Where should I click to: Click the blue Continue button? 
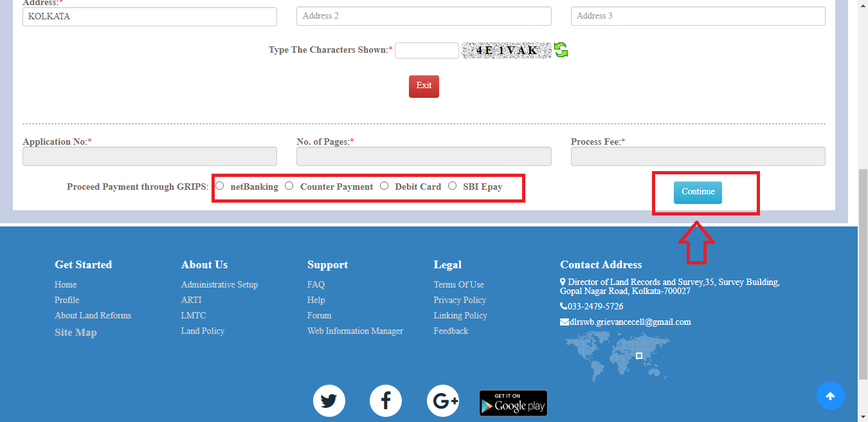pos(698,192)
